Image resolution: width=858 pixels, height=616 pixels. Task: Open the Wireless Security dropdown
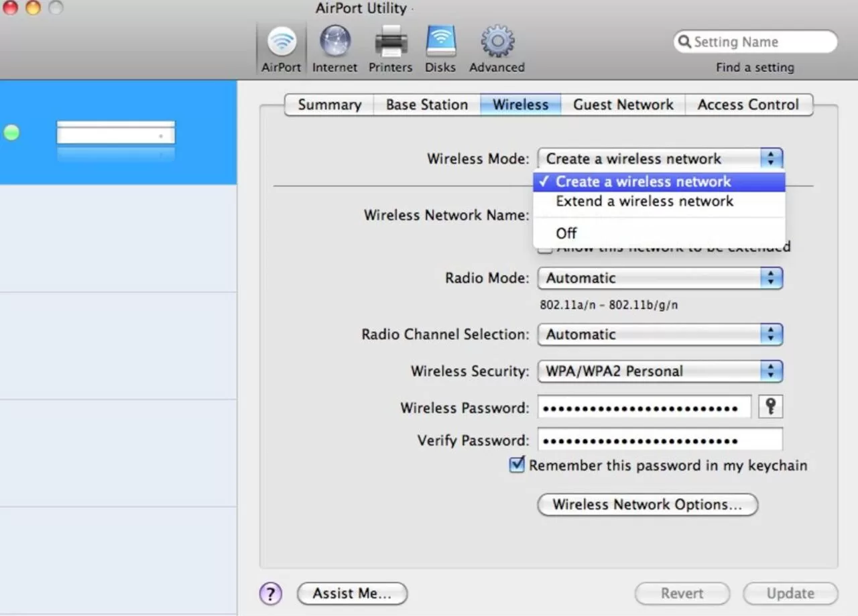pyautogui.click(x=660, y=371)
